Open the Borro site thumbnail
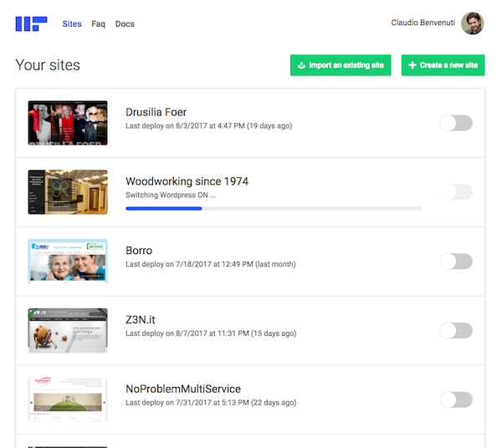 tap(68, 262)
